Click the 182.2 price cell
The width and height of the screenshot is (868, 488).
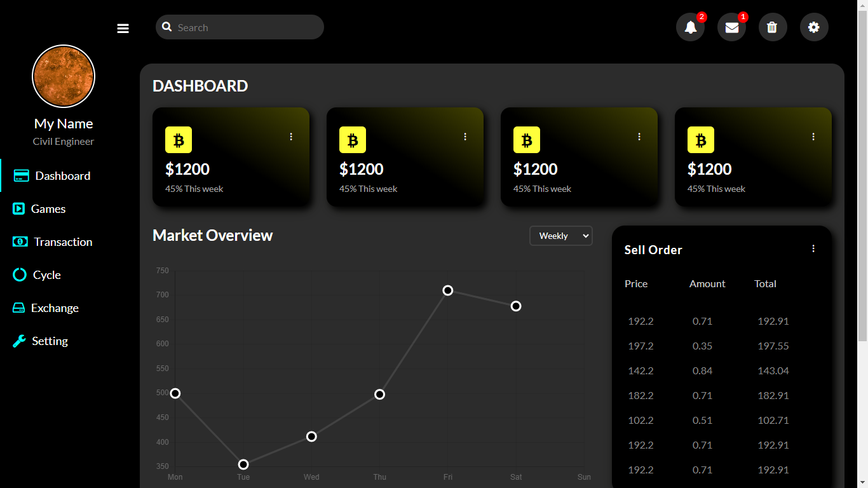(x=641, y=396)
